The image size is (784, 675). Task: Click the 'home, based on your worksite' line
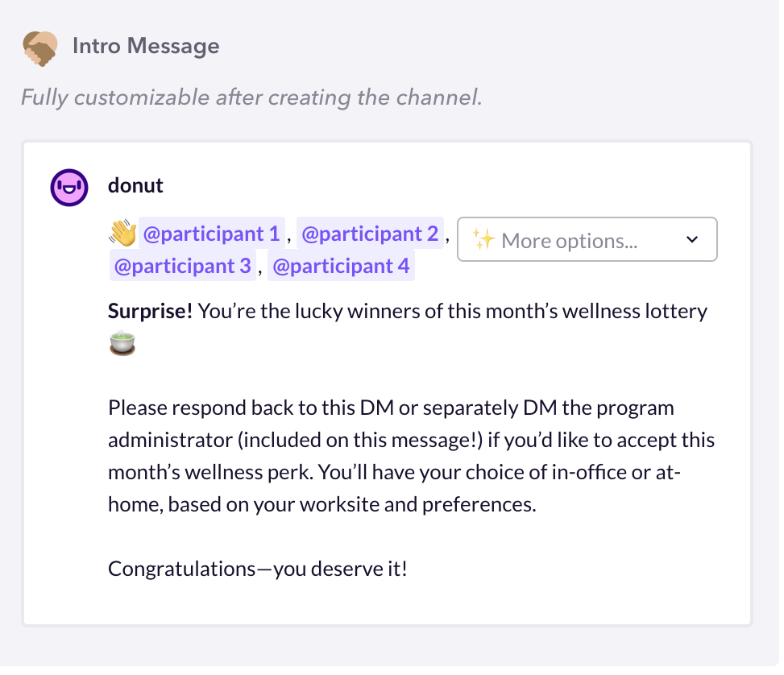pos(321,505)
